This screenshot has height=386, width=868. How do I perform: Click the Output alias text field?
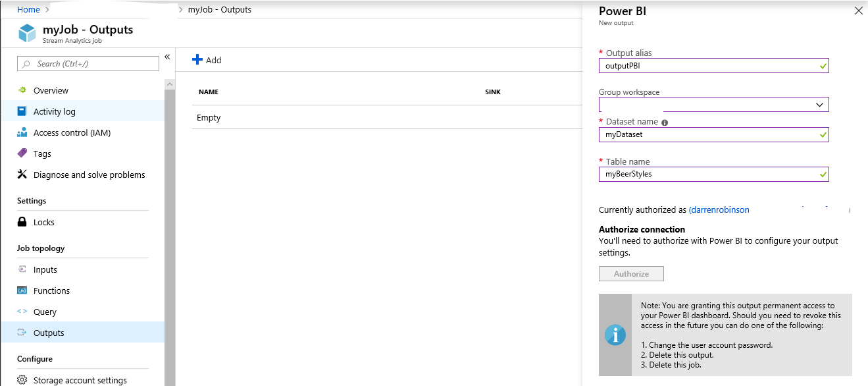point(707,66)
